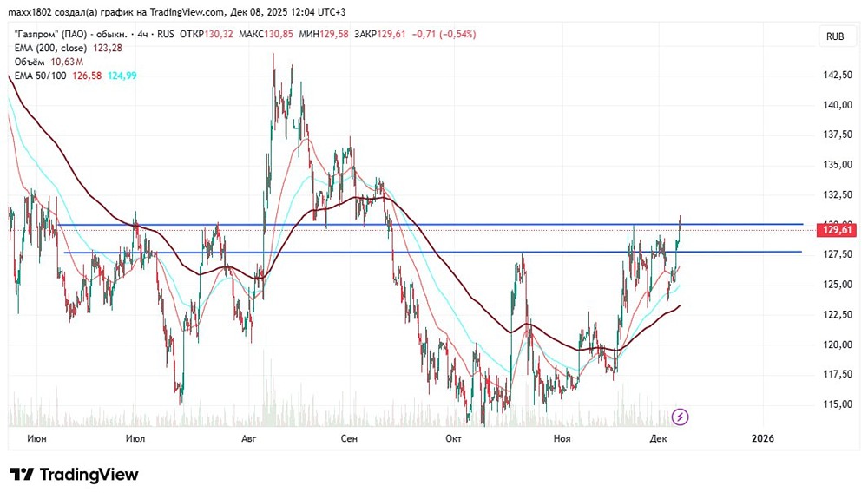Click the purple lightning bolt event icon
This screenshot has width=868, height=499.
[681, 417]
